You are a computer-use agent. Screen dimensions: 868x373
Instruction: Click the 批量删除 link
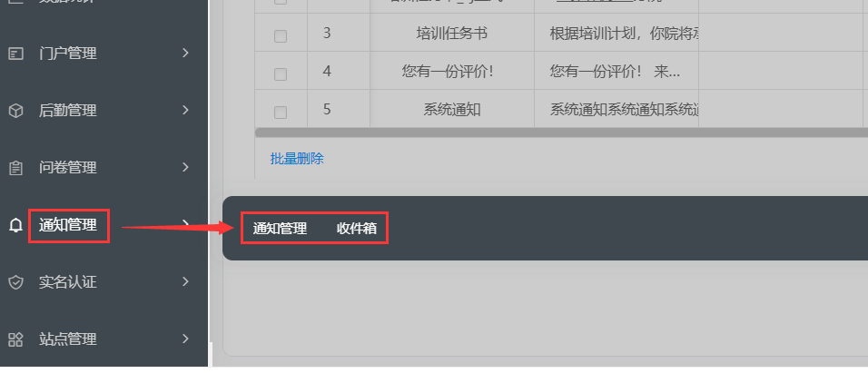pyautogui.click(x=297, y=160)
